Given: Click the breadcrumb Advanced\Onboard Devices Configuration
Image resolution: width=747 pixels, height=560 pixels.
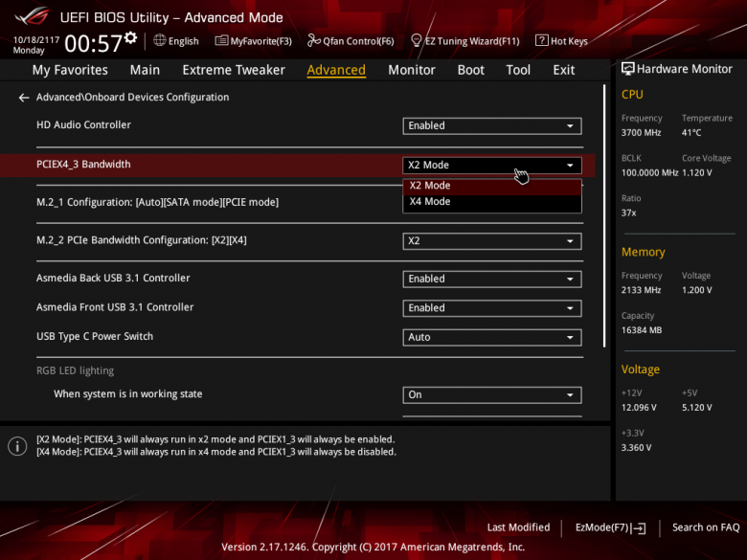Looking at the screenshot, I should 132,97.
